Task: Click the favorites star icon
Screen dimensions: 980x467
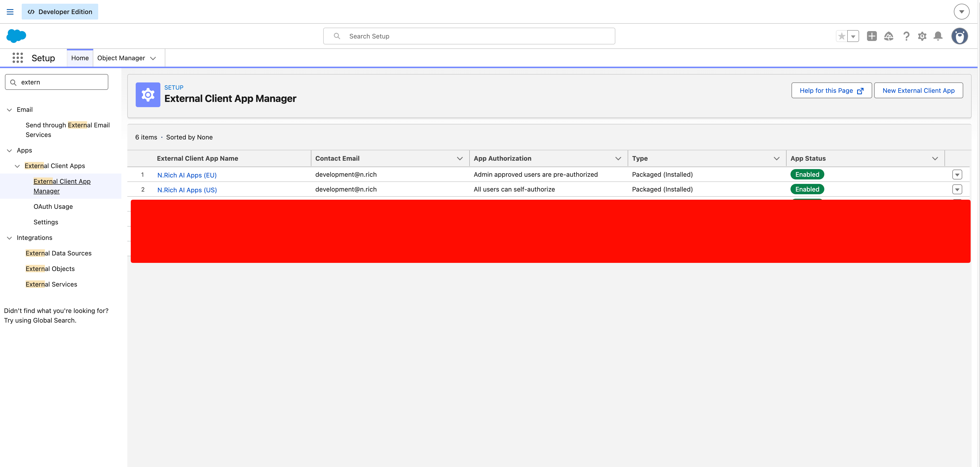Action: coord(842,36)
